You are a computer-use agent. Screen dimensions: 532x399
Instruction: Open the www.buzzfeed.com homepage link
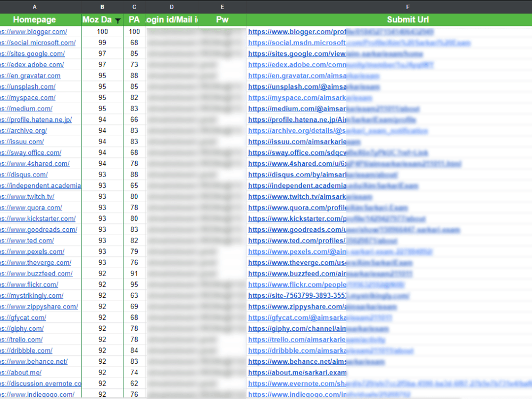click(36, 273)
